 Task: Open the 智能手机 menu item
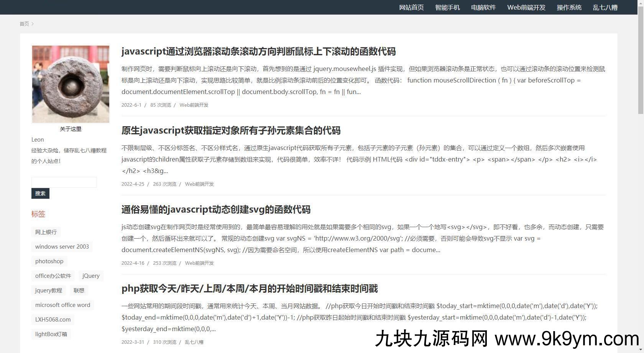point(447,7)
